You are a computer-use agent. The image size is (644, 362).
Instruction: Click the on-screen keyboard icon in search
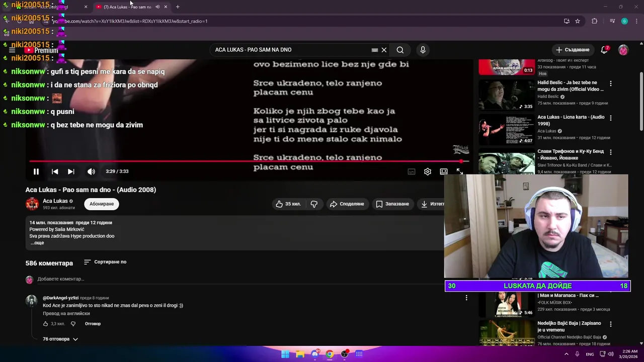pos(374,50)
